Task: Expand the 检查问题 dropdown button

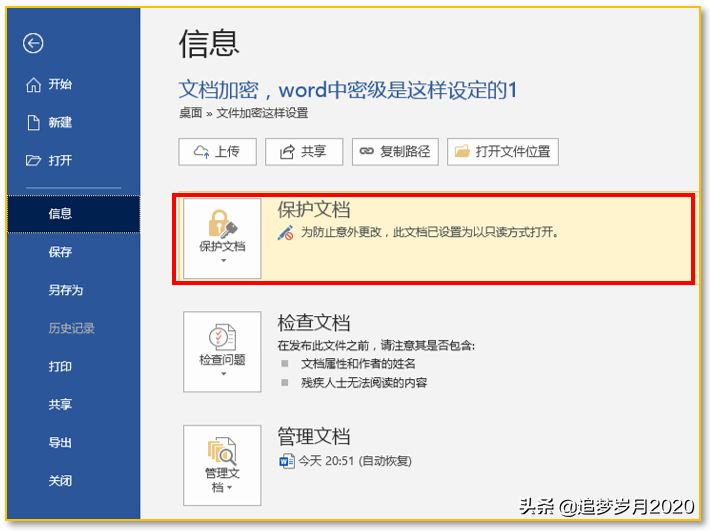Action: (222, 352)
